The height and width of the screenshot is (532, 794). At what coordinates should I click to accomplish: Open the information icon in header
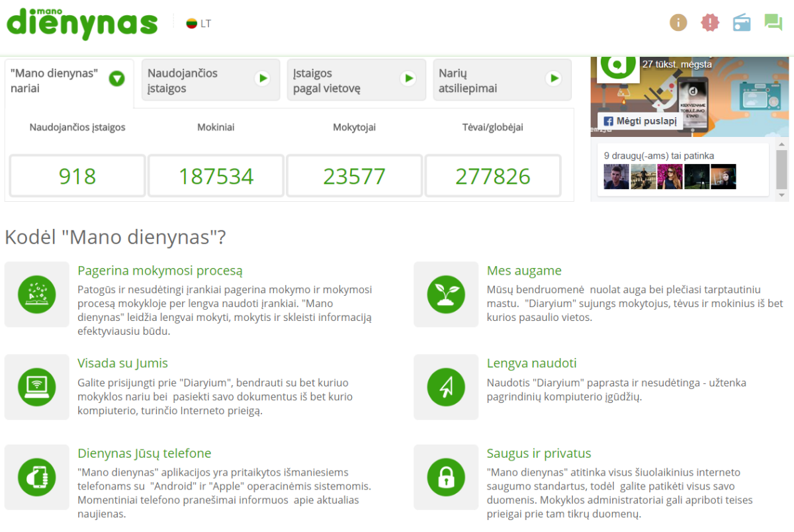coord(678,22)
